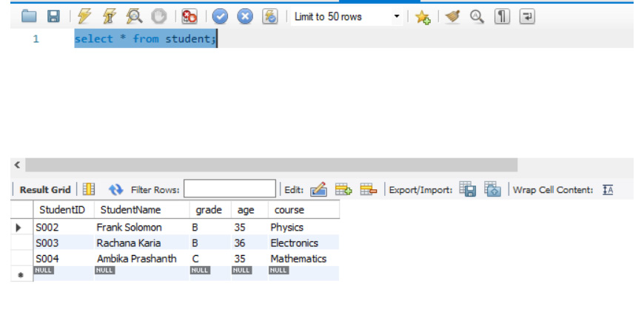Screen dimensions: 644x309
Task: Click line number 1 in gutter
Action: click(x=36, y=39)
